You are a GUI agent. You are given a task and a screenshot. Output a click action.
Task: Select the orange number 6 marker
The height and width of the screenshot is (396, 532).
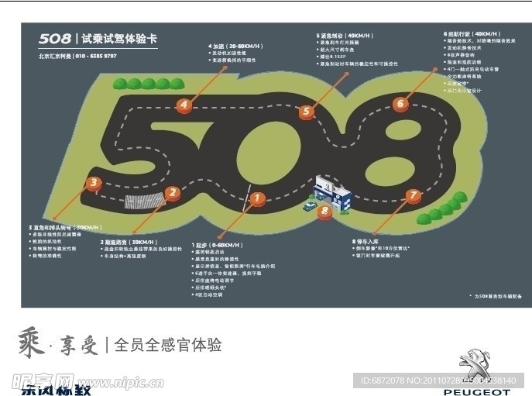(x=400, y=104)
